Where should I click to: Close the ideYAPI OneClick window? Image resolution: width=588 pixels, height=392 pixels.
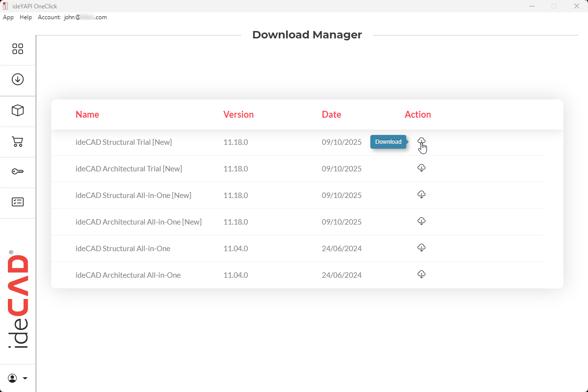576,6
